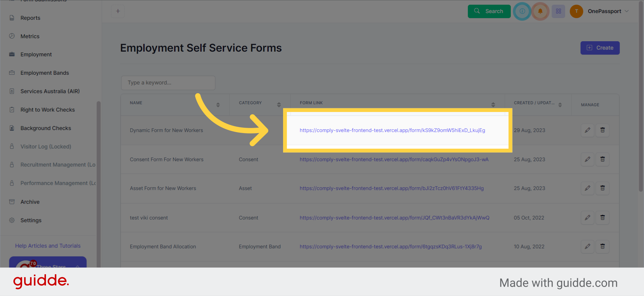Delete Consent Form For New Workers

(x=602, y=159)
